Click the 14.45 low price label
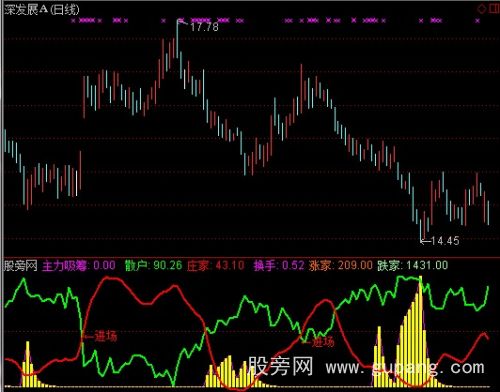 [x=445, y=241]
